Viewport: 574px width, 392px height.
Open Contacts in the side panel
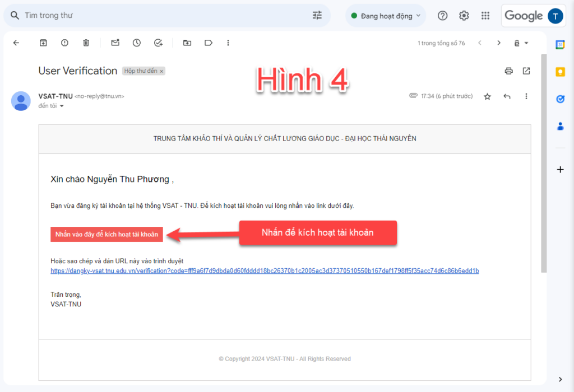(560, 127)
